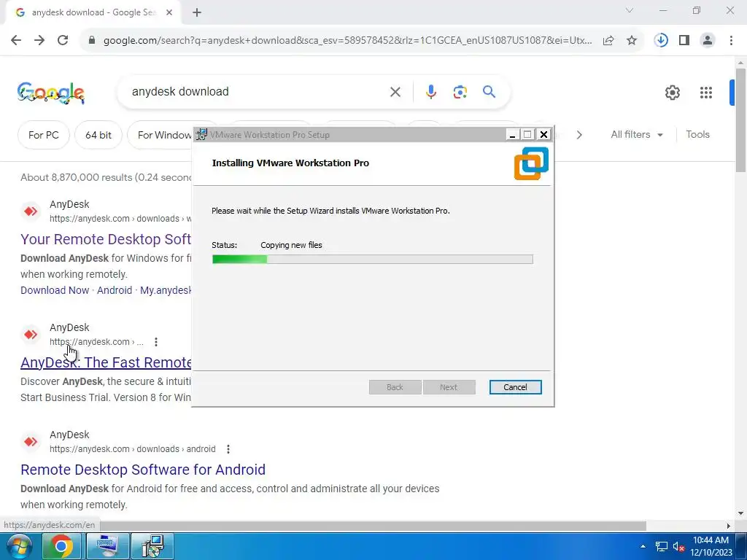Open AnyDesk: The Fast Remote result

tap(106, 363)
